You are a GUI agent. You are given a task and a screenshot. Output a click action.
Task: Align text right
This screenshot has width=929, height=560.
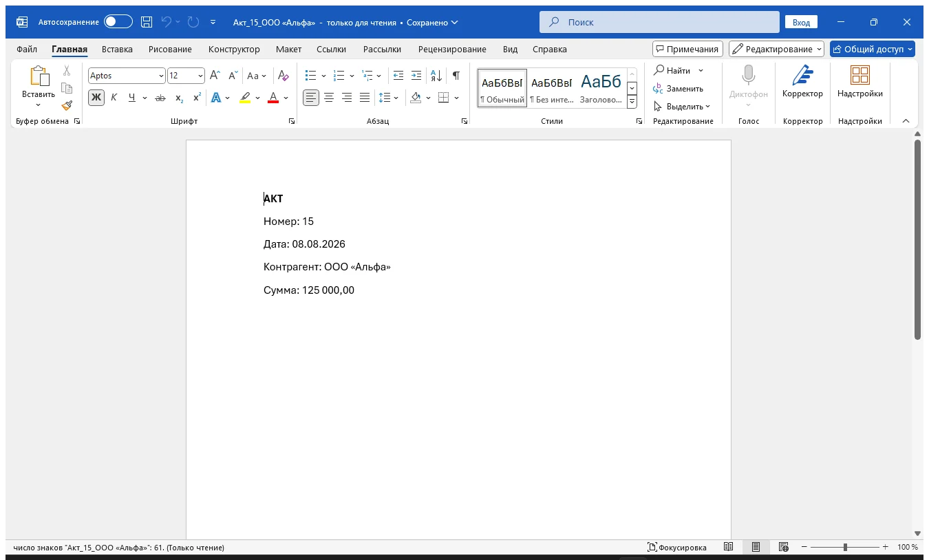pyautogui.click(x=347, y=98)
